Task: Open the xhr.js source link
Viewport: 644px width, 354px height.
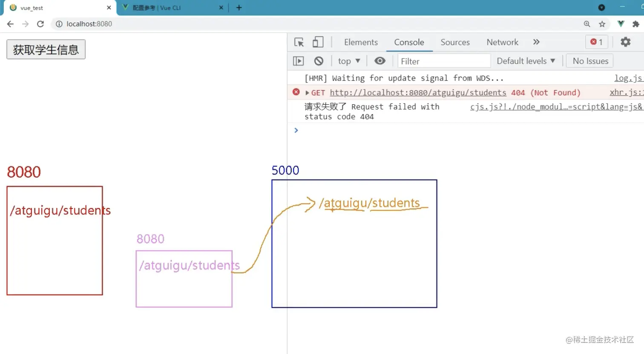Action: coord(626,92)
